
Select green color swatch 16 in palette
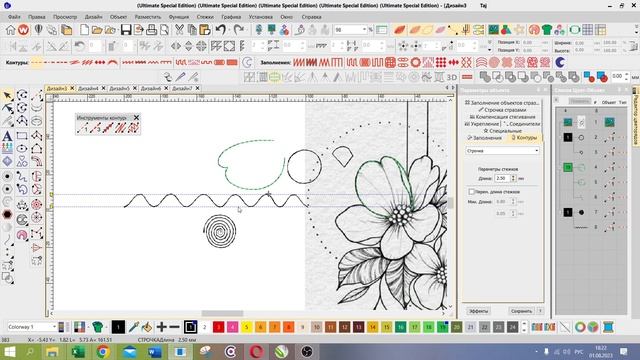[400, 327]
